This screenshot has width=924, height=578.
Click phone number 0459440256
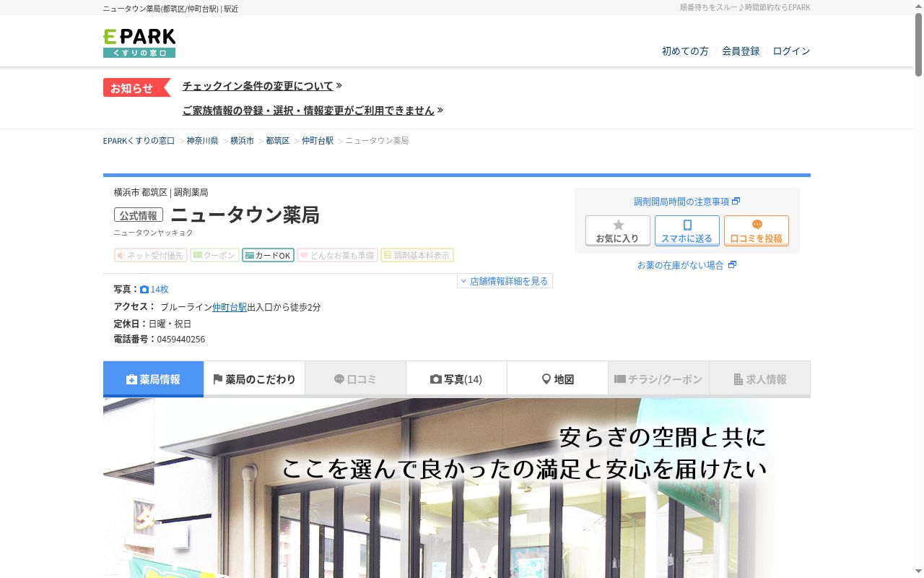180,340
